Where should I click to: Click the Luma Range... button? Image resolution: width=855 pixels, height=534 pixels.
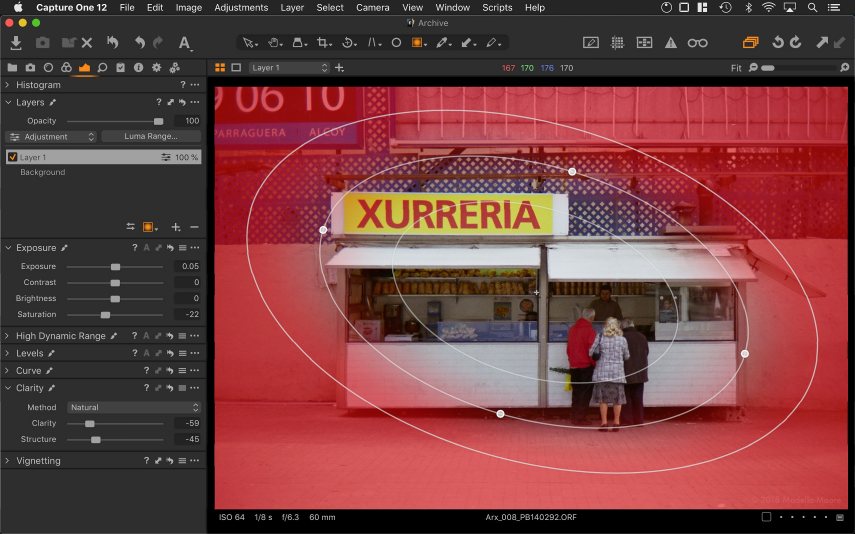(151, 136)
